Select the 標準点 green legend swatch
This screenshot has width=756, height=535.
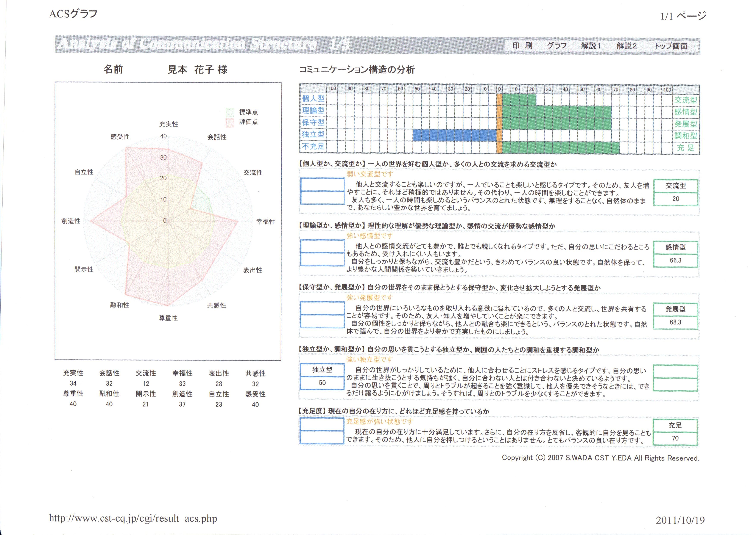230,112
